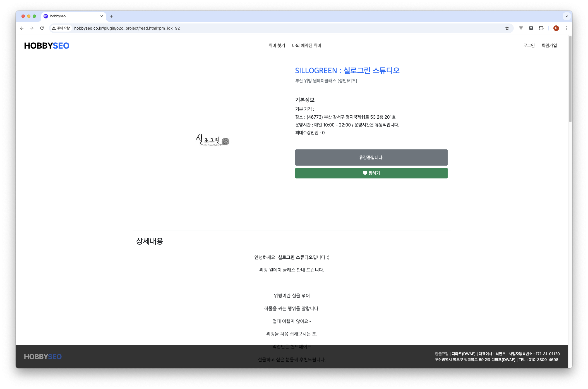The width and height of the screenshot is (588, 389).
Task: Expand the tab search dropdown arrow
Action: coord(567,16)
